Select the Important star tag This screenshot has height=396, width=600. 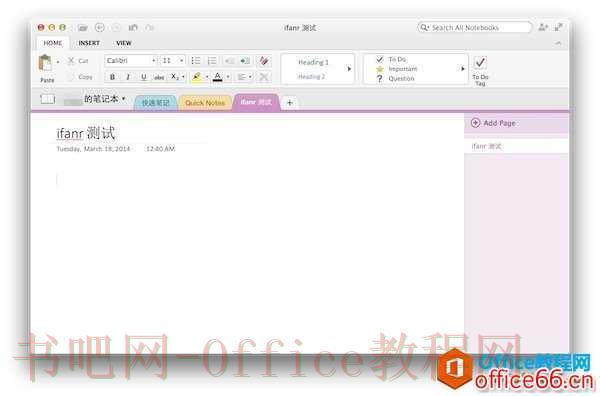[396, 69]
